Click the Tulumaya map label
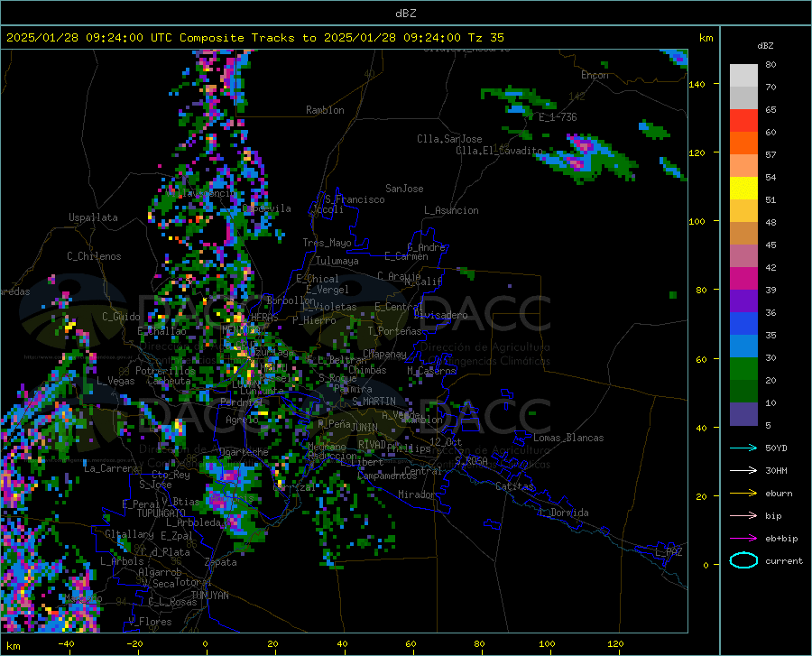Viewport: 812px width, 656px height. [337, 261]
